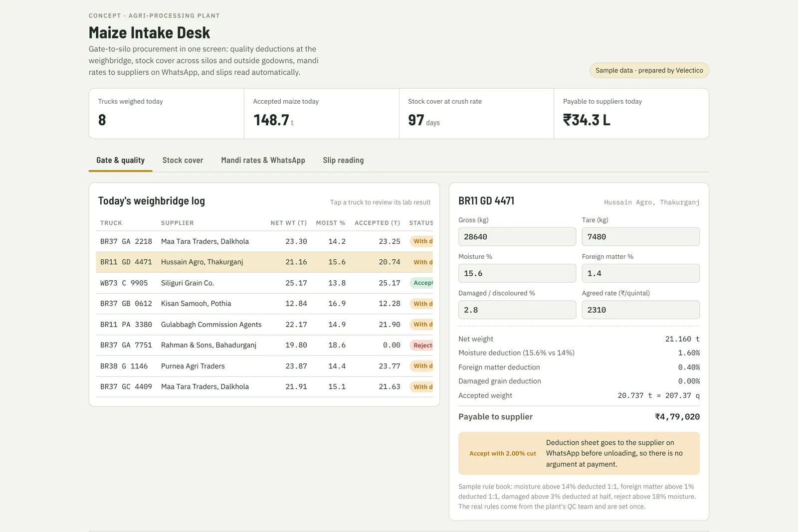Screen dimensions: 798x532
Task: Click the moisture deduction value 1.60%
Action: [689, 353]
